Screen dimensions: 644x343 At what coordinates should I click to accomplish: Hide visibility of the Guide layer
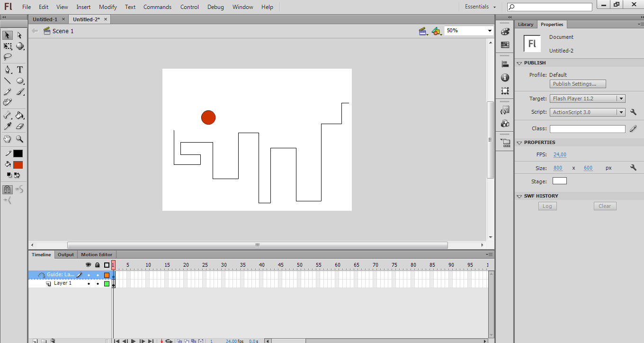pyautogui.click(x=89, y=275)
